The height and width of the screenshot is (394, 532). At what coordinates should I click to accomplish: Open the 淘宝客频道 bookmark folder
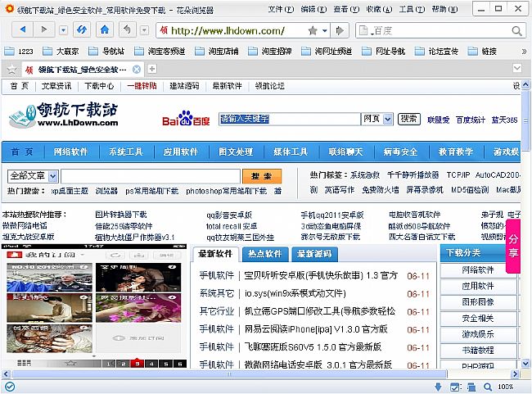pyautogui.click(x=160, y=52)
